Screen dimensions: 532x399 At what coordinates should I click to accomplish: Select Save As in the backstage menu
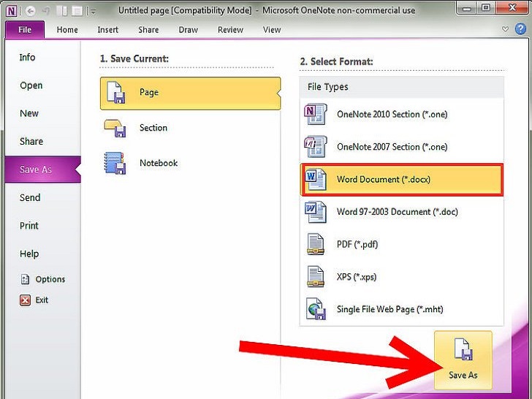point(43,170)
